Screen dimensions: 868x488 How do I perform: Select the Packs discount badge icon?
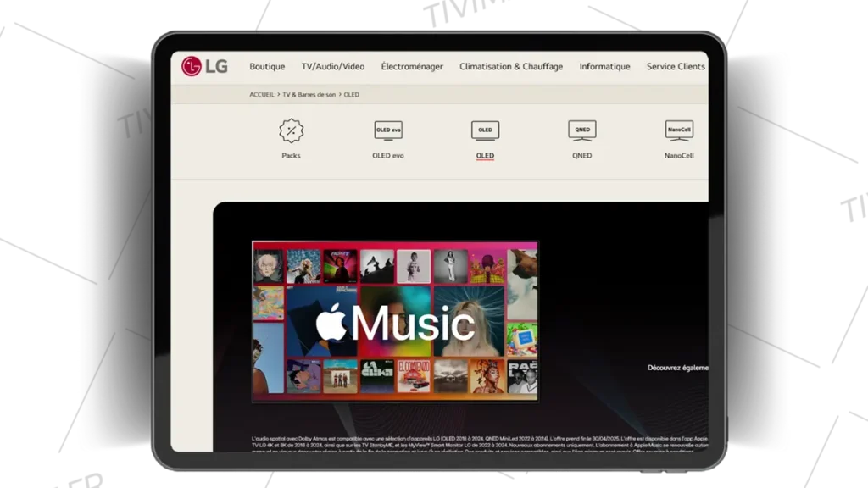(x=292, y=131)
